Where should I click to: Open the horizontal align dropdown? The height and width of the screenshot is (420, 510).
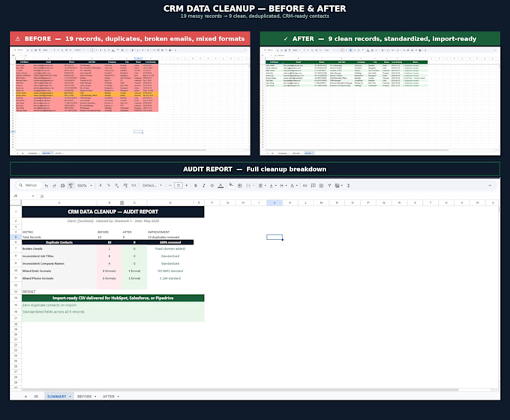(x=262, y=185)
